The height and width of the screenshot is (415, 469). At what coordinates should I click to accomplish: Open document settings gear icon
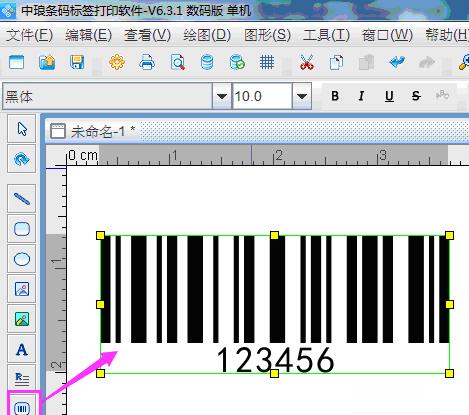[117, 62]
